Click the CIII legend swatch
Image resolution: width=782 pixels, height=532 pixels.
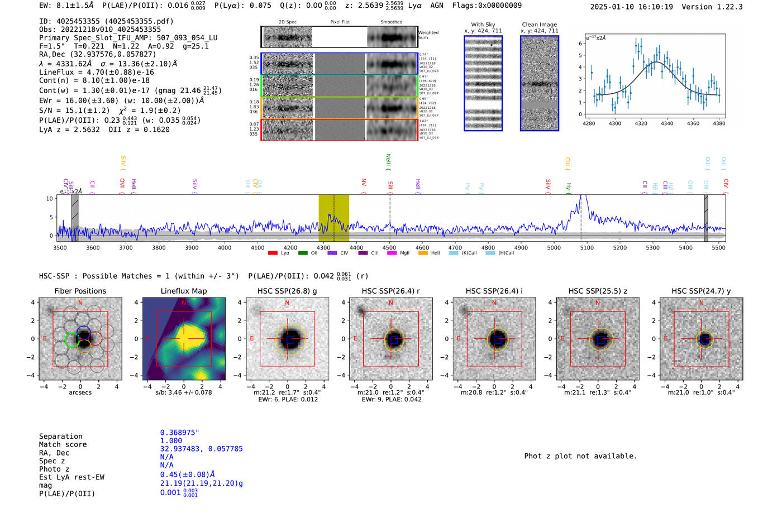click(363, 253)
